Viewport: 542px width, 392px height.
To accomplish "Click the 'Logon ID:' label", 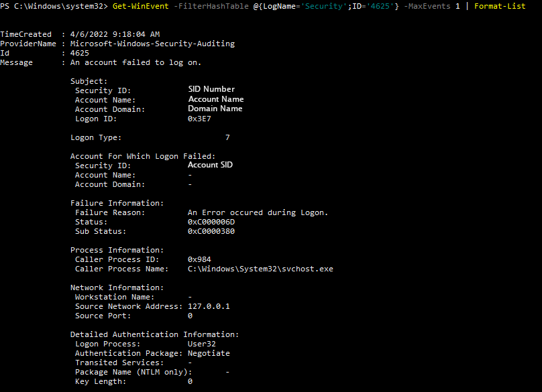I will point(96,119).
